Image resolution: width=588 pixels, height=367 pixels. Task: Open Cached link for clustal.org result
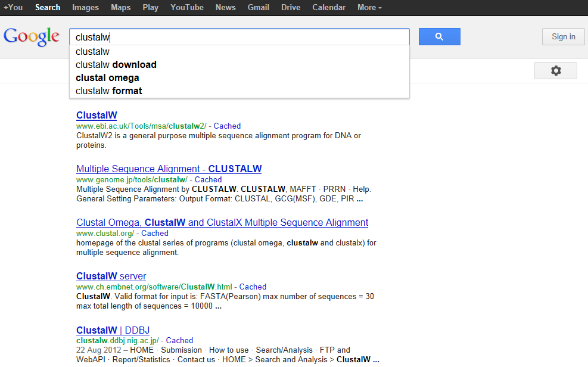[x=154, y=233]
